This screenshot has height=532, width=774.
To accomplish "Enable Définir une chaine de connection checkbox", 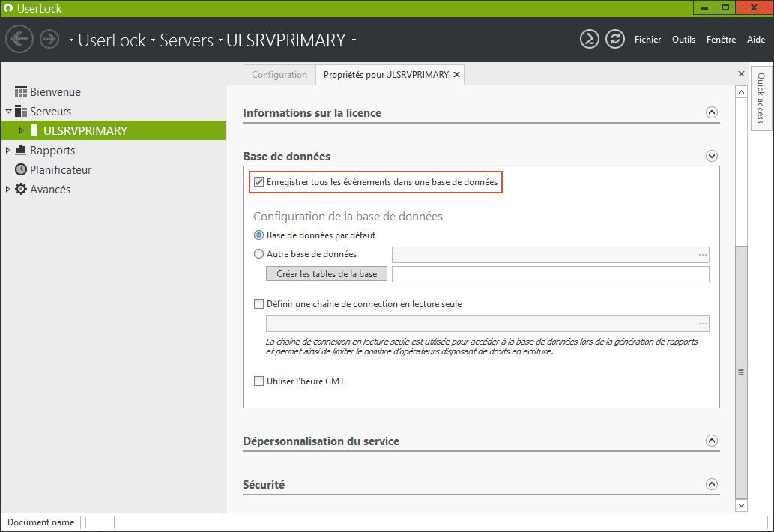I will pyautogui.click(x=258, y=304).
